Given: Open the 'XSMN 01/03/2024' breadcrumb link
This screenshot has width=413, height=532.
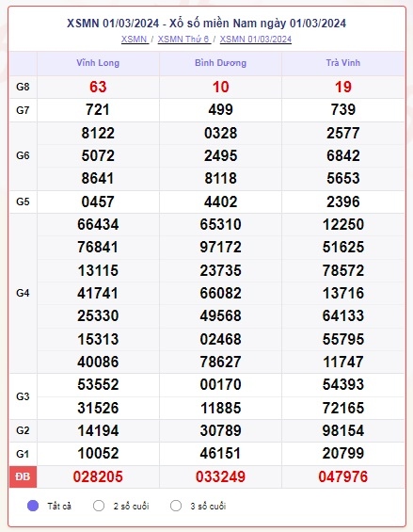Looking at the screenshot, I should (256, 40).
